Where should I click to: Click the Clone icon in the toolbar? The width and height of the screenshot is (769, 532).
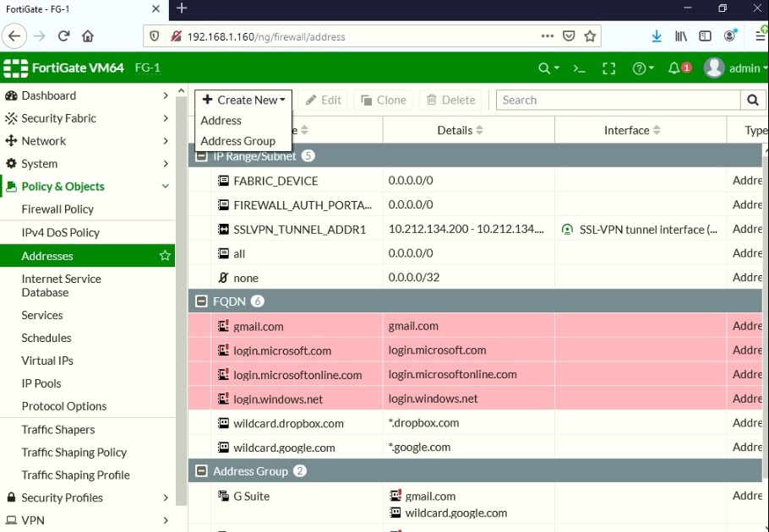click(383, 100)
